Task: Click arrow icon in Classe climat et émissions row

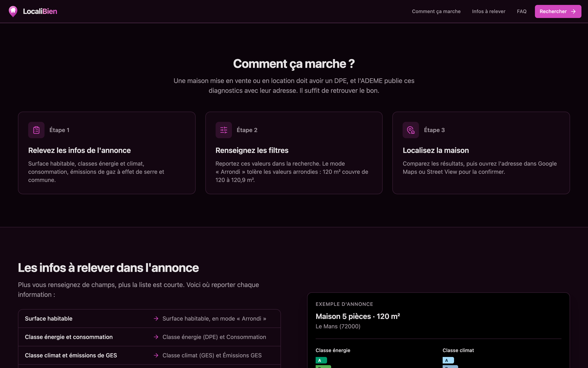Action: 156,355
